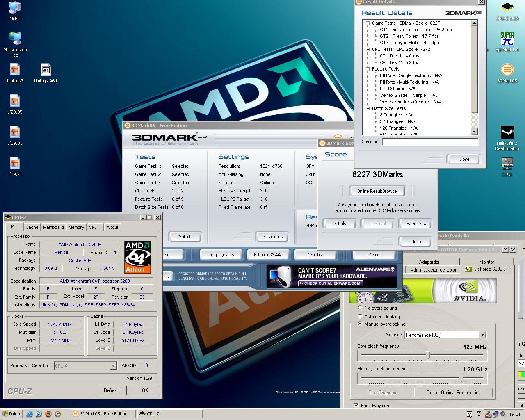Switch to CPU-Z Memory tab
525x420 pixels.
tap(76, 227)
